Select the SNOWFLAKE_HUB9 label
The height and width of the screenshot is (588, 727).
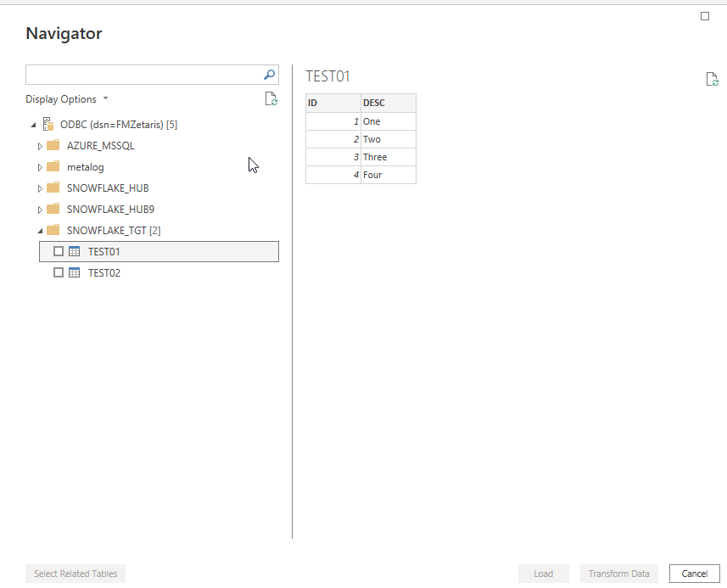(x=110, y=209)
